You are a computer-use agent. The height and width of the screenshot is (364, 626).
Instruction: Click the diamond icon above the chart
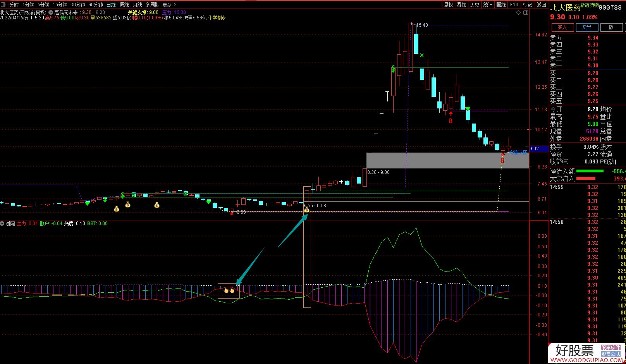click(x=519, y=13)
